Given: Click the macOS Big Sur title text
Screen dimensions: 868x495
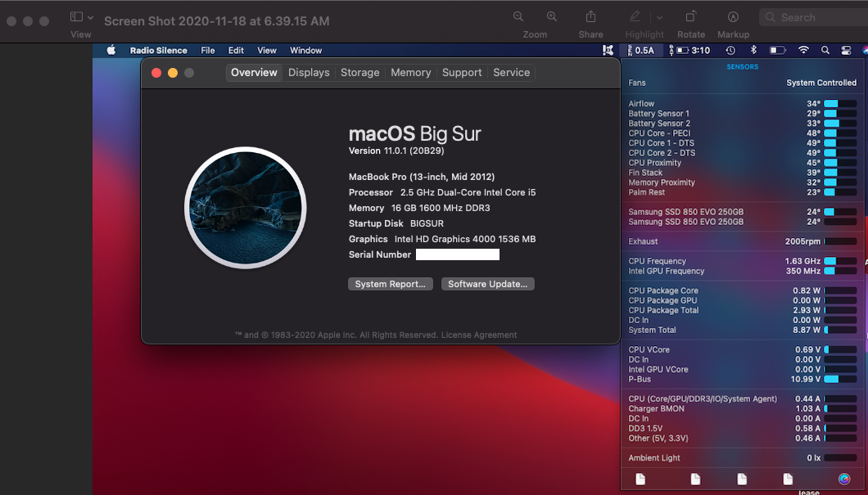Looking at the screenshot, I should point(414,134).
